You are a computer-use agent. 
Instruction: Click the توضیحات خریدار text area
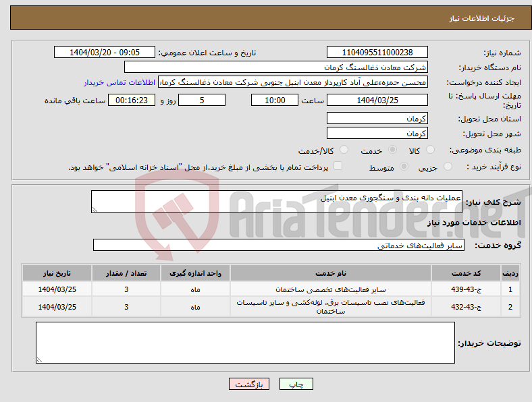coord(245,343)
